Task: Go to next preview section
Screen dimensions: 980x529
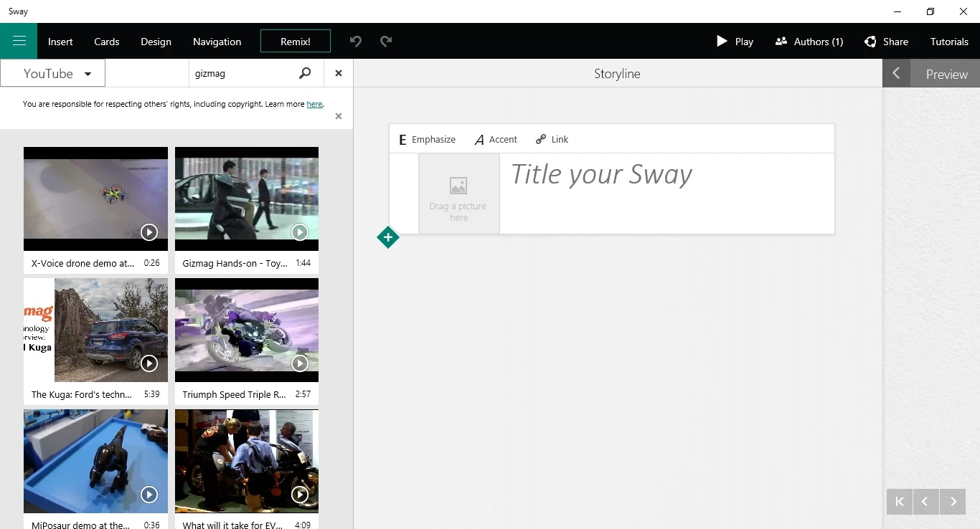Action: click(953, 502)
